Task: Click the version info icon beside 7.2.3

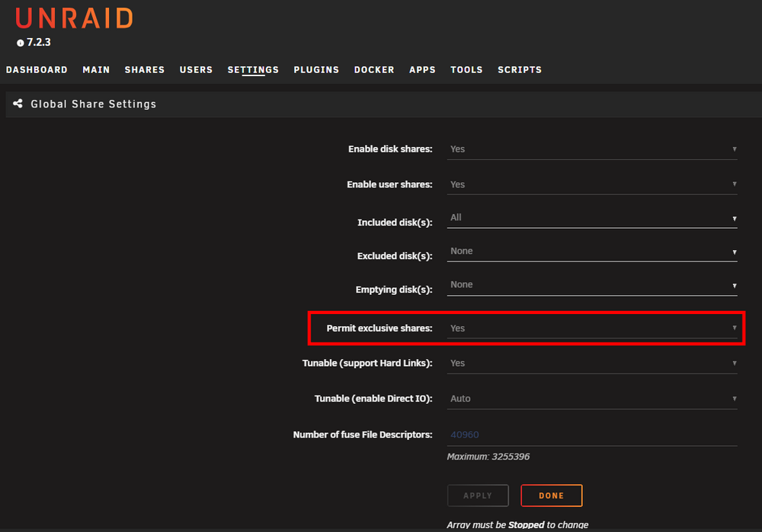Action: pyautogui.click(x=21, y=43)
